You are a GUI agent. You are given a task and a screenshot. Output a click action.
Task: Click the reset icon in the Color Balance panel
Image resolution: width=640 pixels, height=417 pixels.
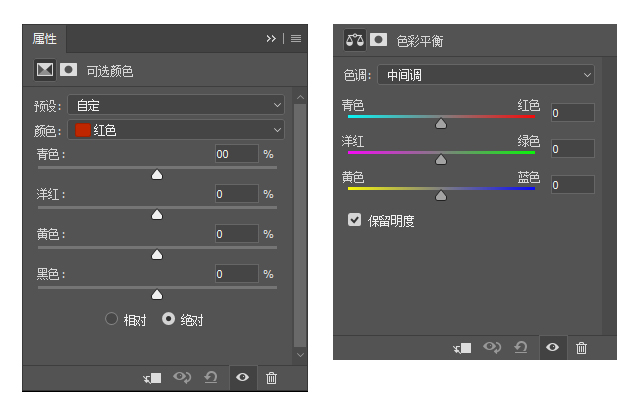point(521,348)
